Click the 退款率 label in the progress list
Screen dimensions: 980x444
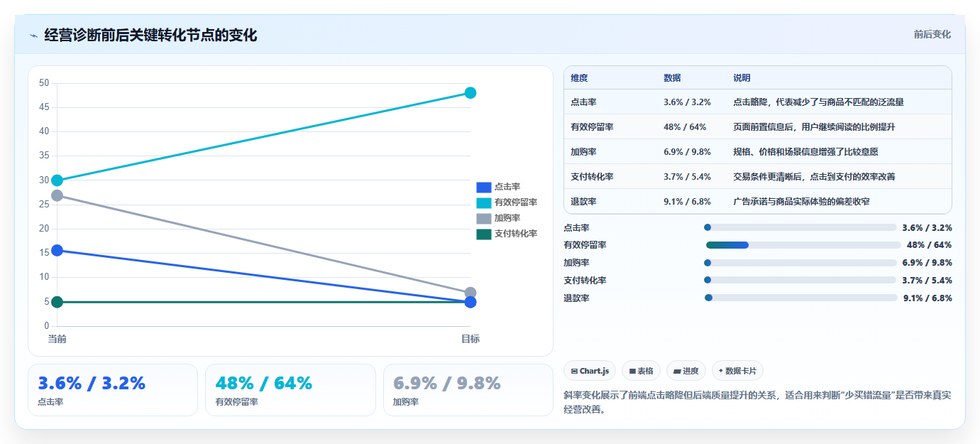[576, 298]
